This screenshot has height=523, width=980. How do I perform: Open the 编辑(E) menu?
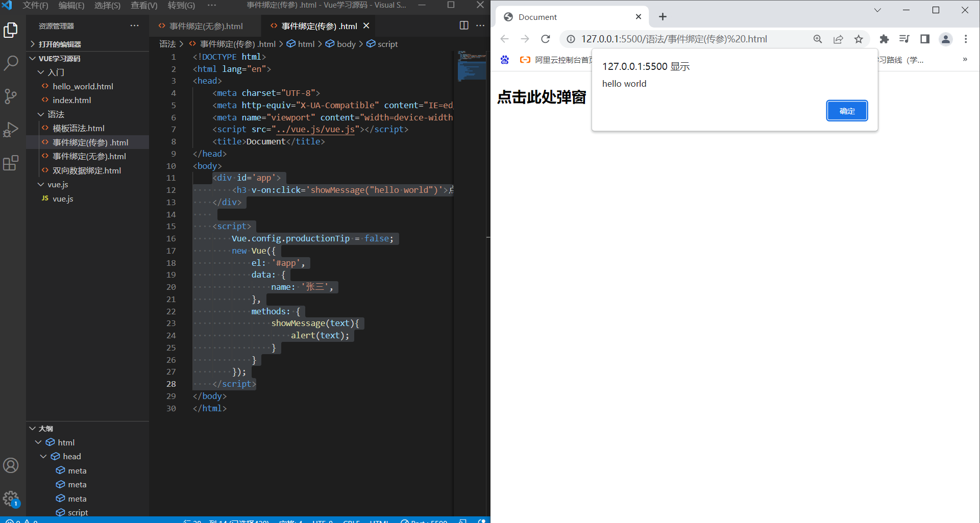[71, 5]
